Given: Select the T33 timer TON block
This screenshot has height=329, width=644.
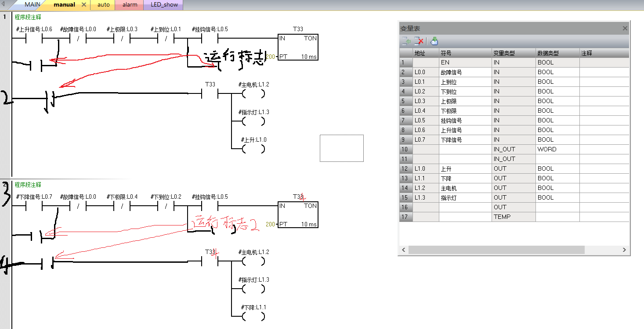Looking at the screenshot, I should [297, 47].
